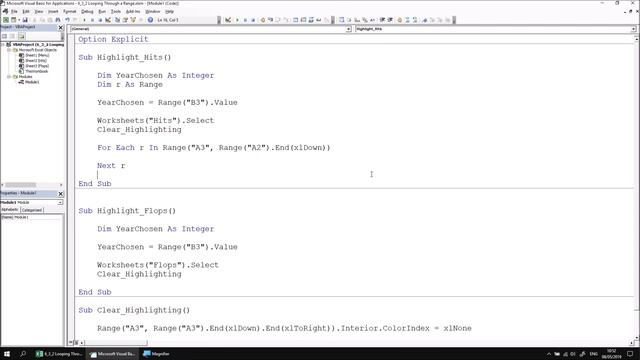Toggle Breakpoint hand icon on the Edit toolbar

[x=400, y=20]
